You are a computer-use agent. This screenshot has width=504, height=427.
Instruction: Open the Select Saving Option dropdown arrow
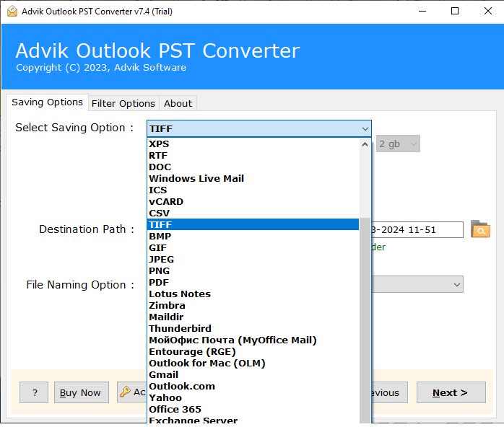click(365, 128)
